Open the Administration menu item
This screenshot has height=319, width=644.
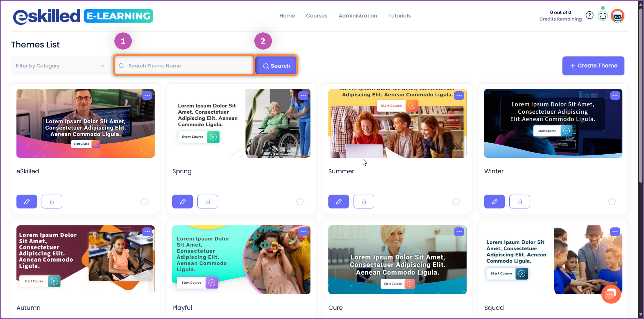click(x=358, y=16)
